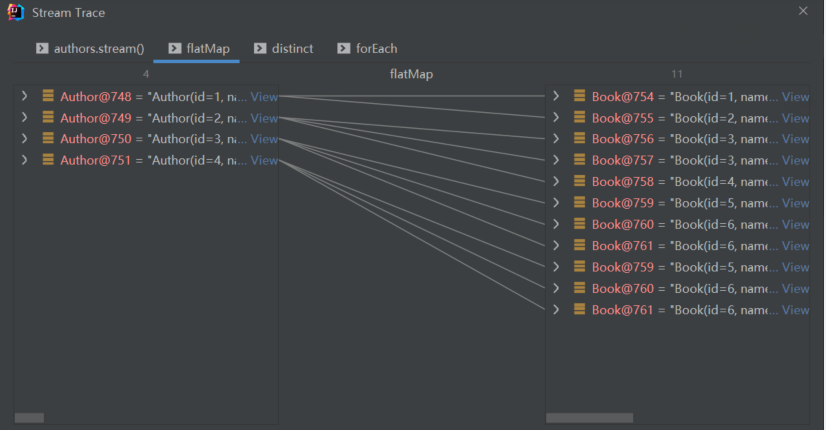The width and height of the screenshot is (826, 430).
Task: Close the Stream Trace dialog
Action: pos(803,11)
